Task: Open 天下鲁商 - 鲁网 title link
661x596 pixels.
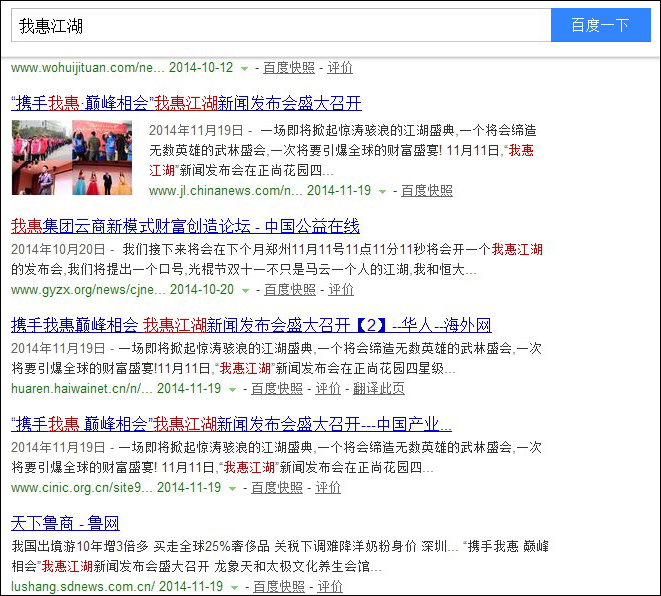Action: point(65,523)
